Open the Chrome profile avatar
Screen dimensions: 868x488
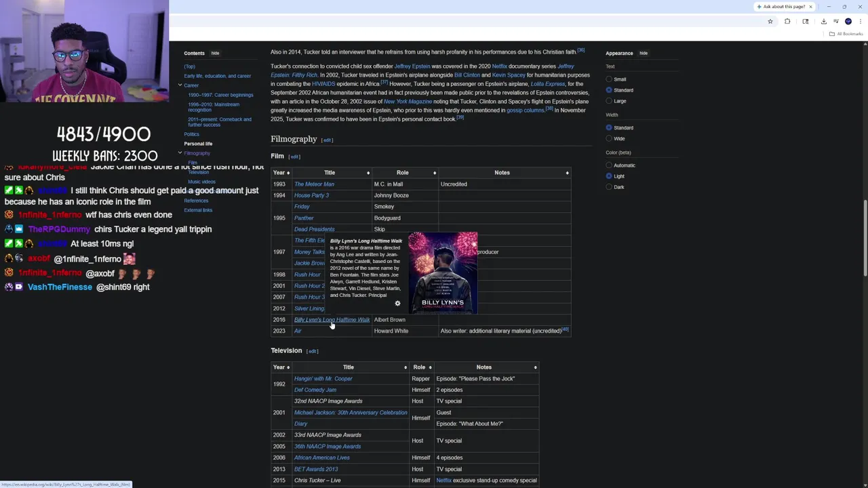point(848,22)
